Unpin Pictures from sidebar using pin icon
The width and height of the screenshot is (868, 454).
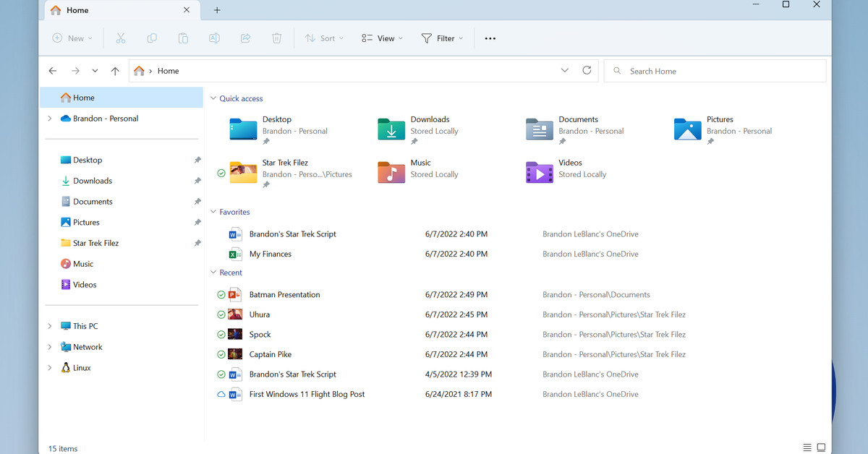tap(197, 223)
